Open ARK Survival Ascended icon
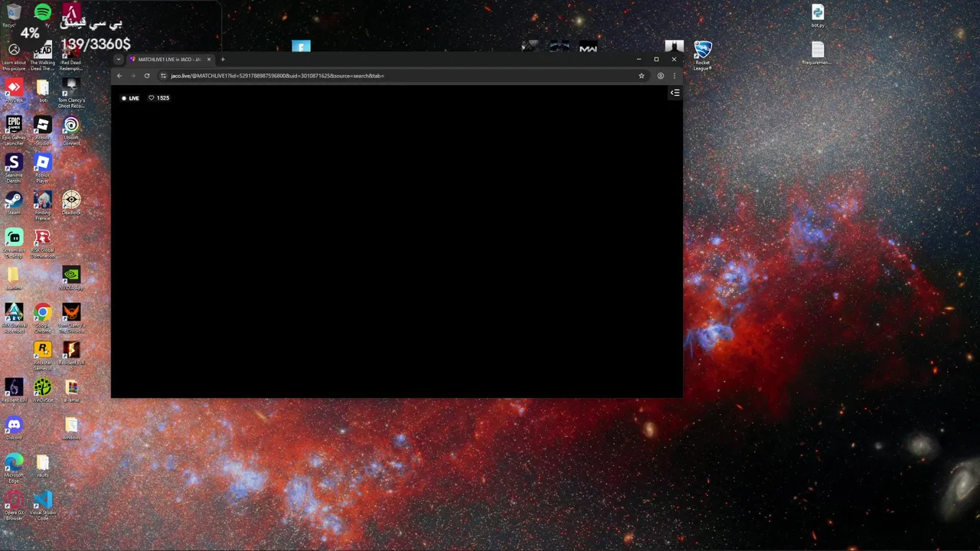 pos(14,318)
